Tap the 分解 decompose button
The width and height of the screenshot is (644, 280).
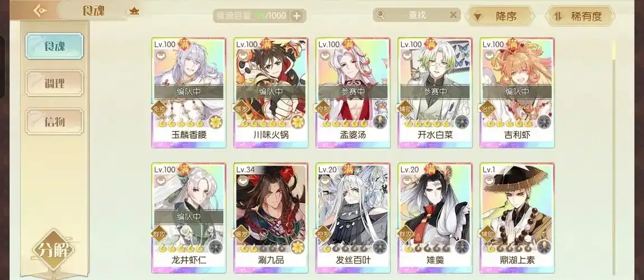53,250
